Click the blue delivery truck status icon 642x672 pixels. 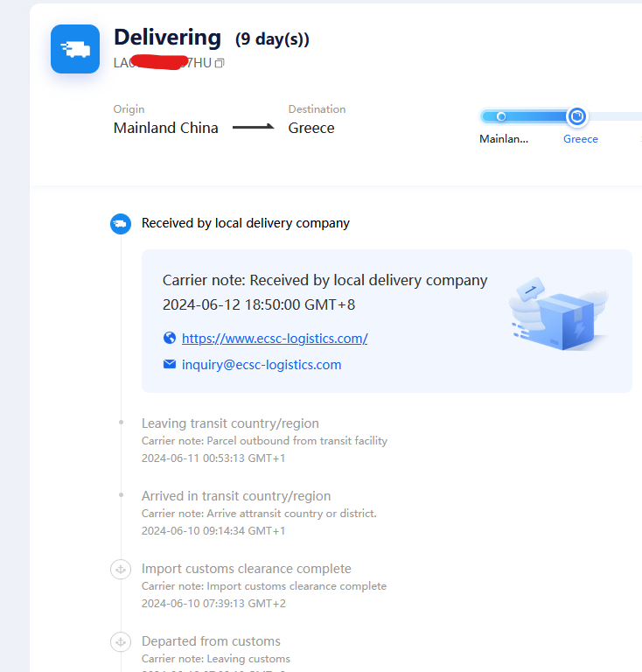(75, 49)
